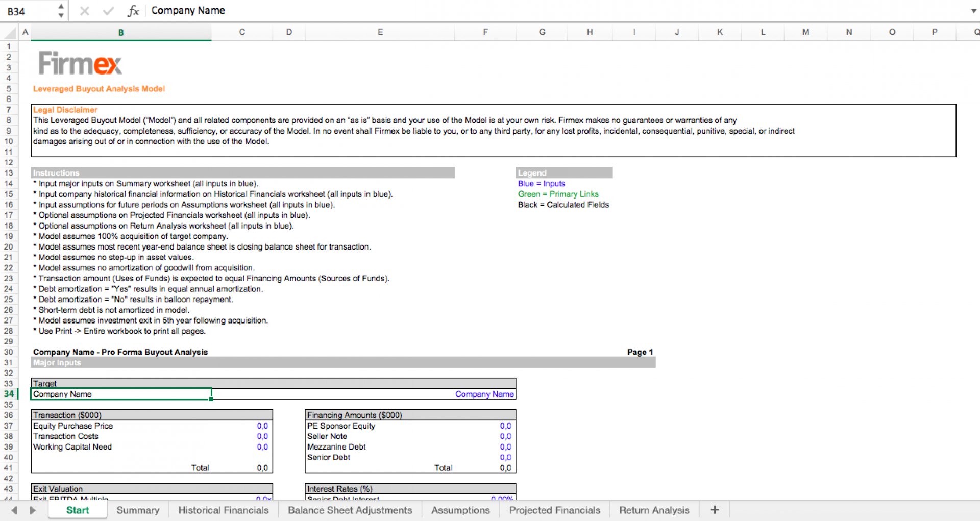Screen dimensions: 980x521
Task: Open the Return Analysis sheet tab
Action: [654, 510]
